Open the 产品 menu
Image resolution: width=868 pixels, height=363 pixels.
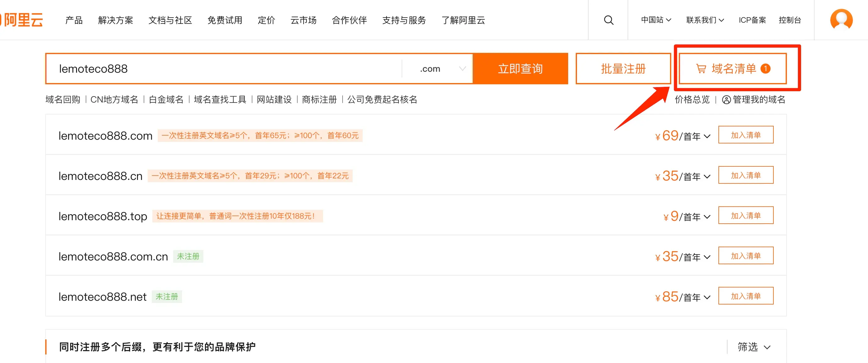click(74, 20)
